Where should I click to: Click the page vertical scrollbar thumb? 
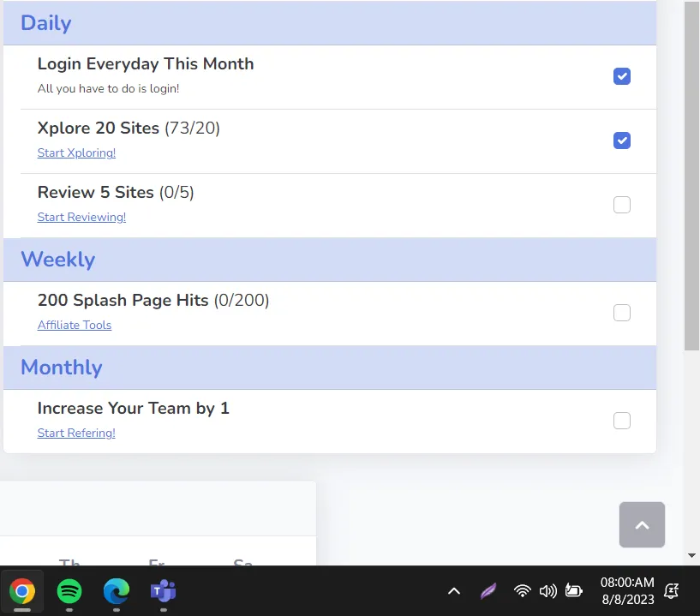click(x=692, y=176)
